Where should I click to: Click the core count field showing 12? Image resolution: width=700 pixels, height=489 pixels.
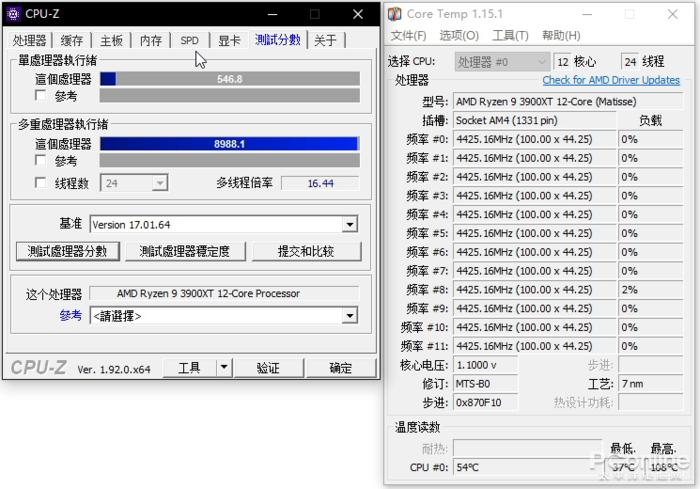562,62
